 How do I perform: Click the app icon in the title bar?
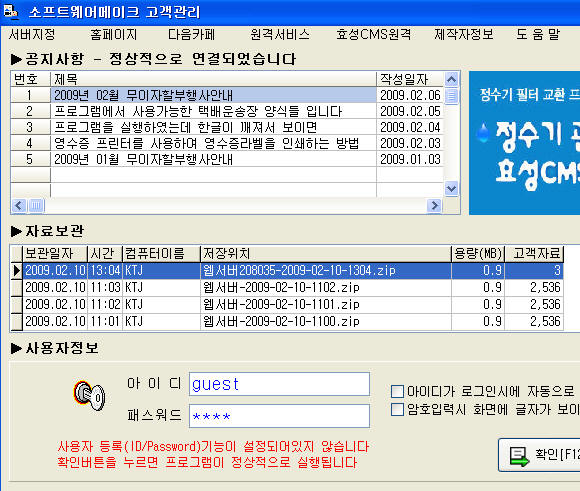[10, 11]
